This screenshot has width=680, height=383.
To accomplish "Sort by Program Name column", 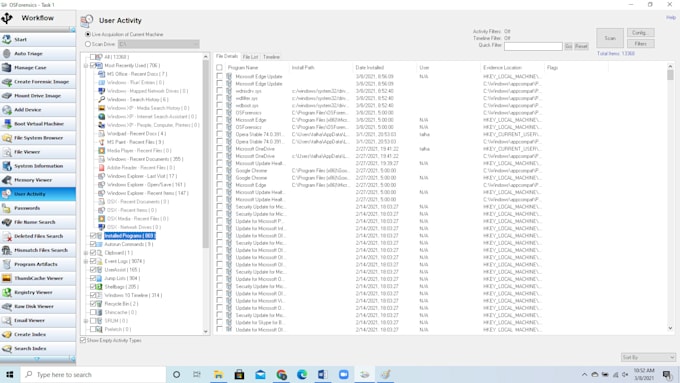I will pos(257,68).
